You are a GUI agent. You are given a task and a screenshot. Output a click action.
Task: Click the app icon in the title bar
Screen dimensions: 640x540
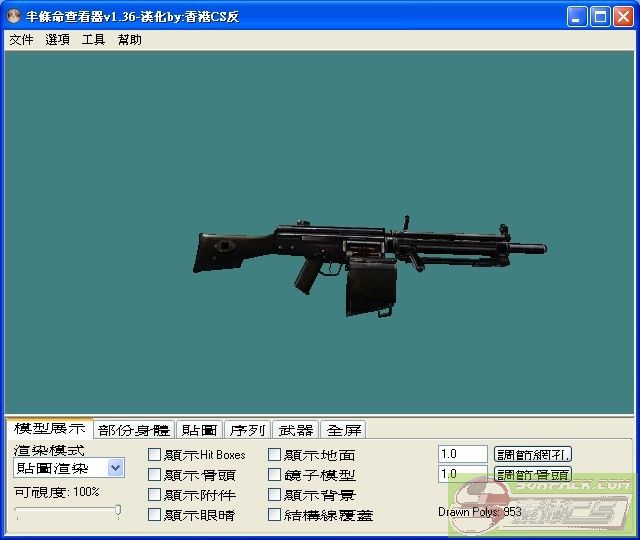(15, 17)
